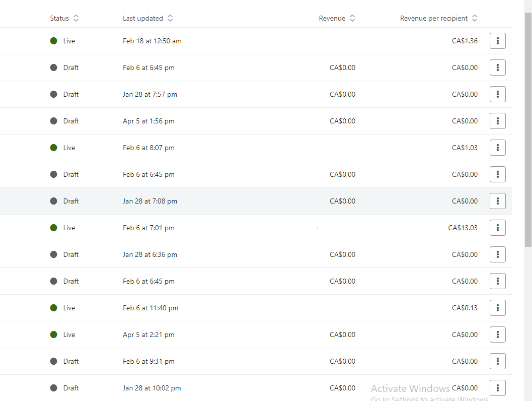This screenshot has height=401, width=532.
Task: Click CA$0.00 Revenue in Jan 28 7:57 pm row
Action: 342,94
